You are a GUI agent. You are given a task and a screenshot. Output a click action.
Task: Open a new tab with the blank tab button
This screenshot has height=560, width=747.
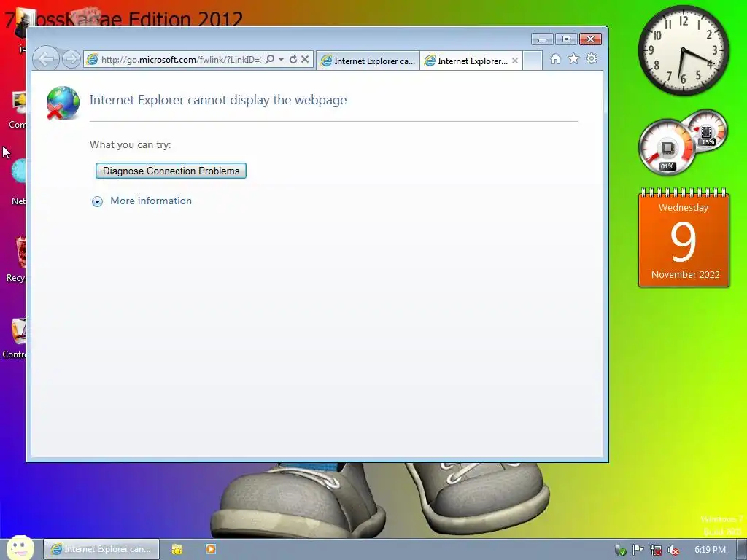click(533, 61)
